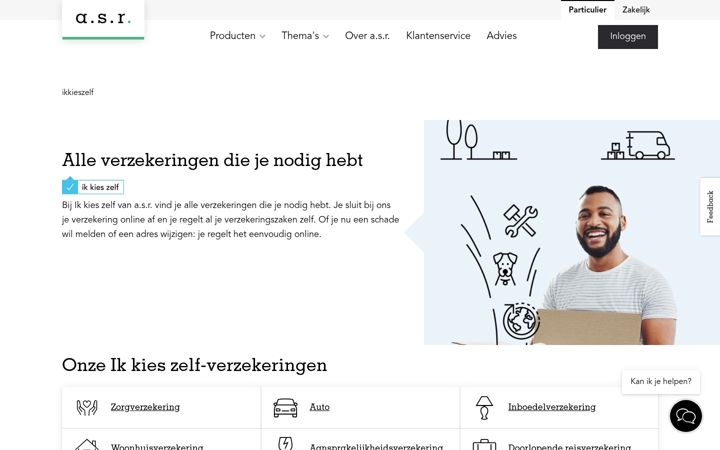The height and width of the screenshot is (450, 720).
Task: Open the Doorlopende reisverzekering link
Action: coord(569,446)
